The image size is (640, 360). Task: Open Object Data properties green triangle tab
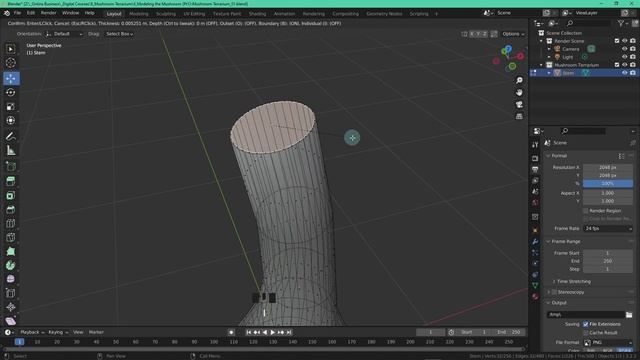point(535,286)
